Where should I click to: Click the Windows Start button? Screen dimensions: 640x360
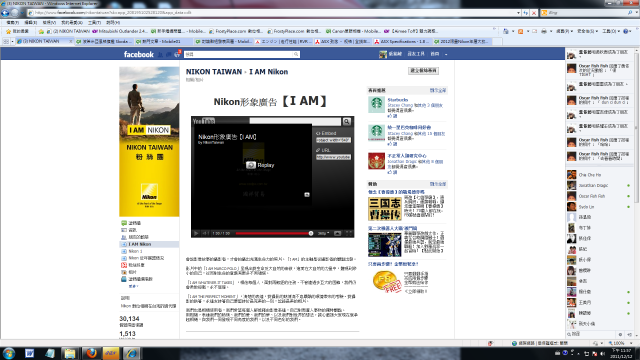click(9, 353)
